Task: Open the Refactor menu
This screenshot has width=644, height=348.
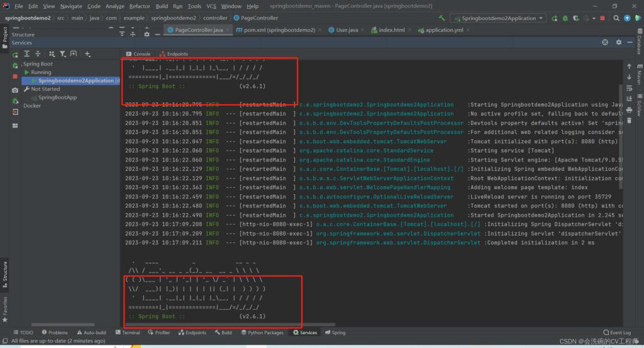Action: tap(140, 6)
